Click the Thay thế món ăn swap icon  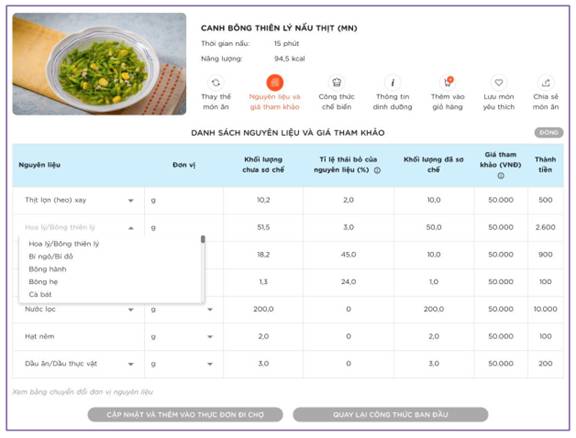click(x=216, y=83)
